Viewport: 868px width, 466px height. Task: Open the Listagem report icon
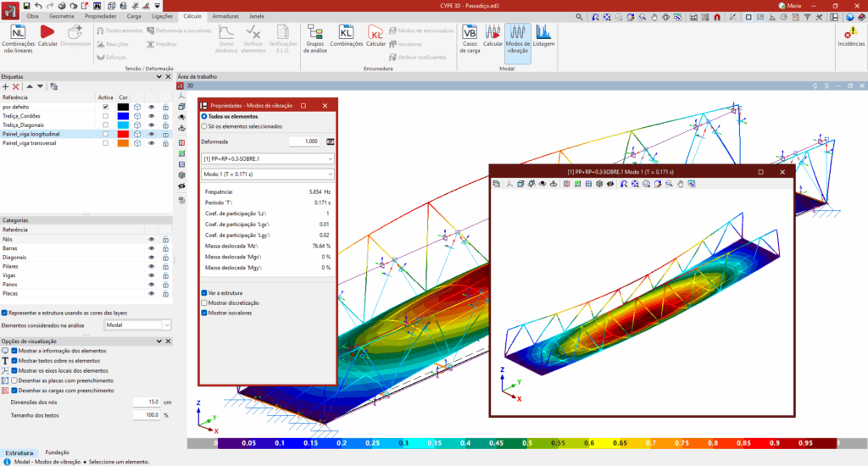coord(543,39)
